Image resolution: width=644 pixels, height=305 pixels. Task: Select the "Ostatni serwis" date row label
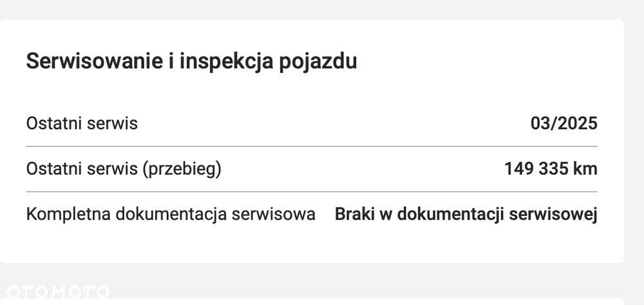coord(82,123)
